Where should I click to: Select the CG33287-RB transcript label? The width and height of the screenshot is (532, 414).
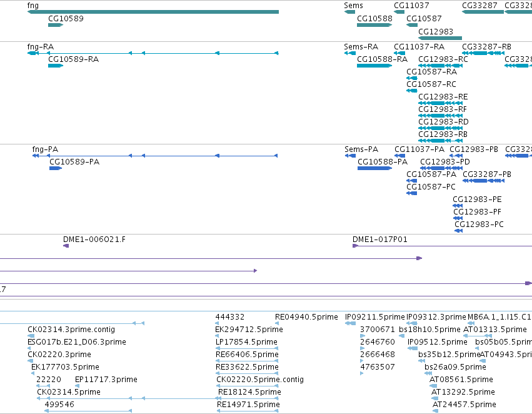click(x=486, y=47)
